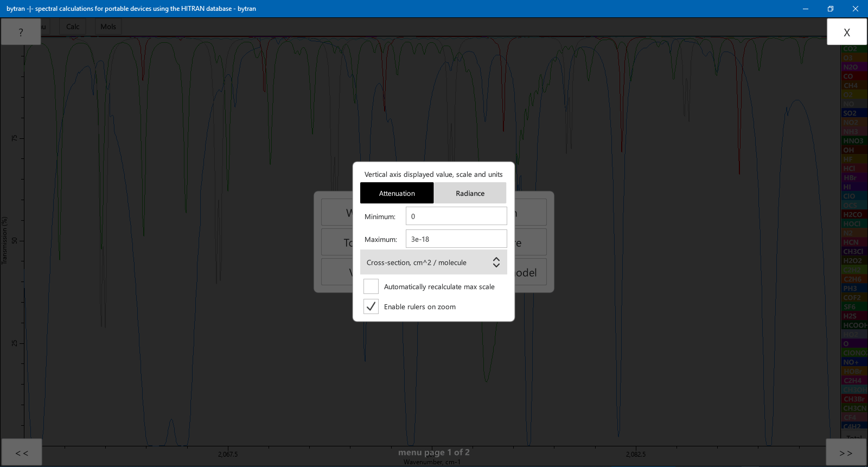Click the HBr molecule label

pyautogui.click(x=854, y=178)
